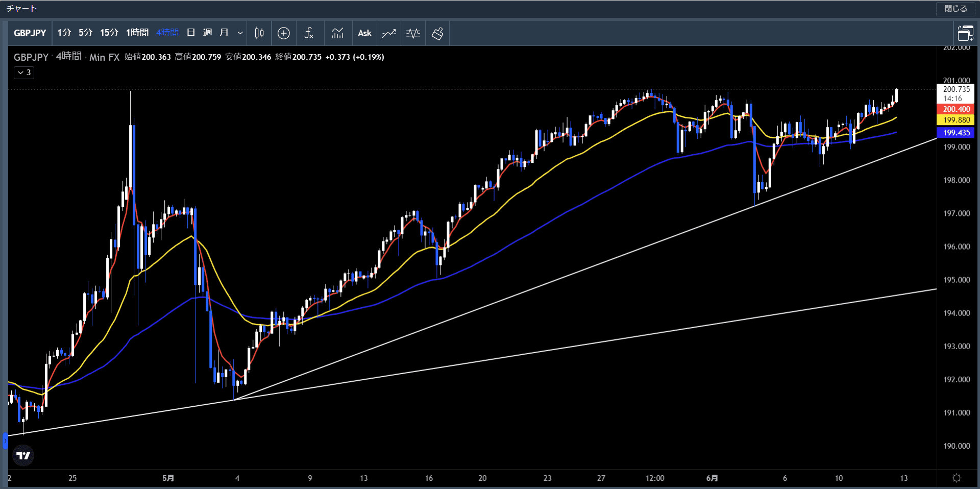Click the 198.000 price axis level

(957, 180)
